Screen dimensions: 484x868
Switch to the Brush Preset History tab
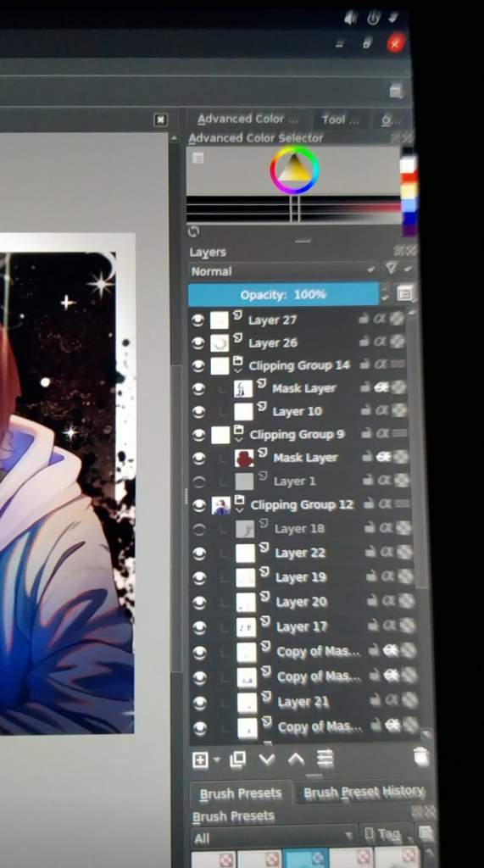(364, 792)
